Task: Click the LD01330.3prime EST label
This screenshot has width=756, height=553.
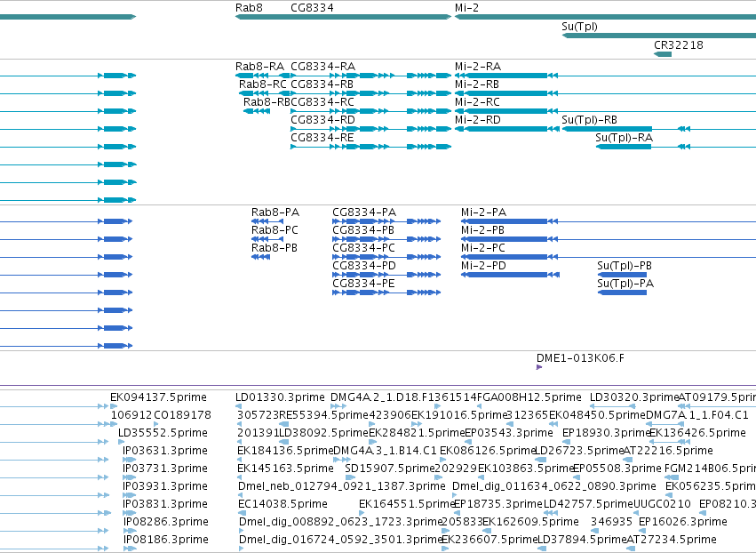Action: [x=280, y=397]
